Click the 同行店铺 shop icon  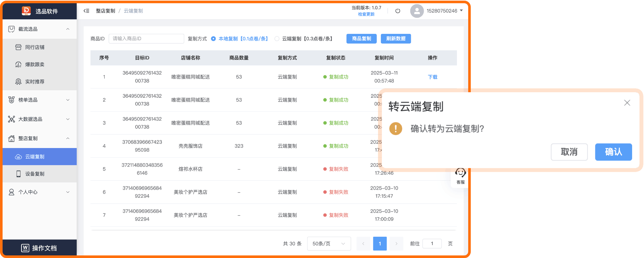pyautogui.click(x=18, y=47)
